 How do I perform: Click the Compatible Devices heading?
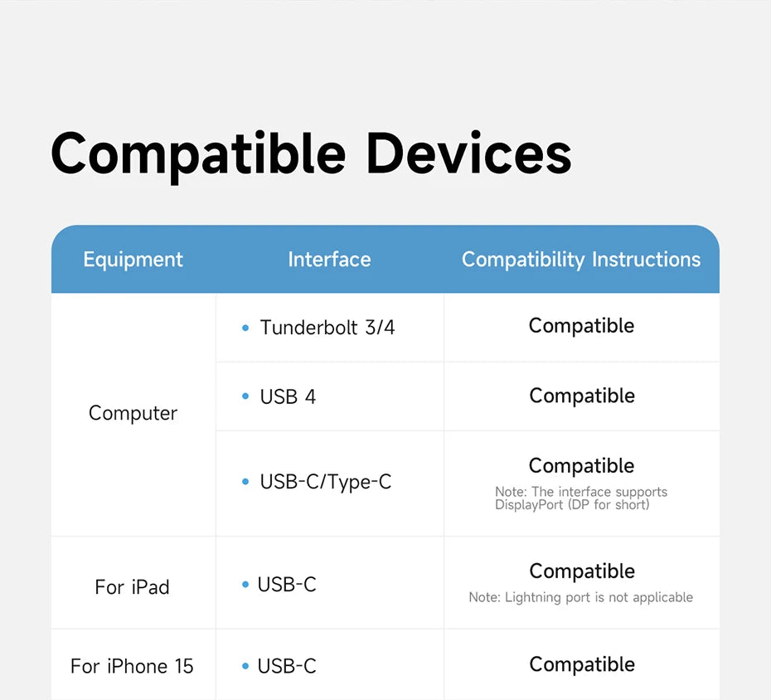(x=311, y=155)
